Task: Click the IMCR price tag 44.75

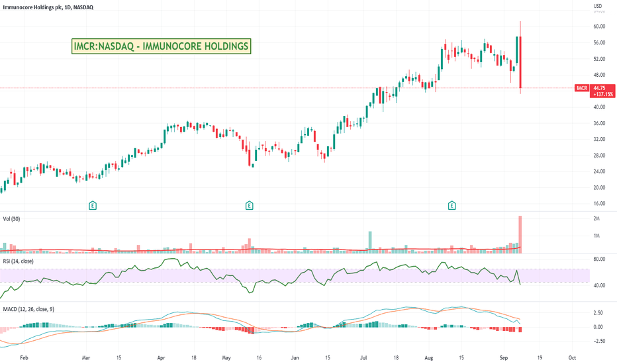Action: tap(599, 88)
